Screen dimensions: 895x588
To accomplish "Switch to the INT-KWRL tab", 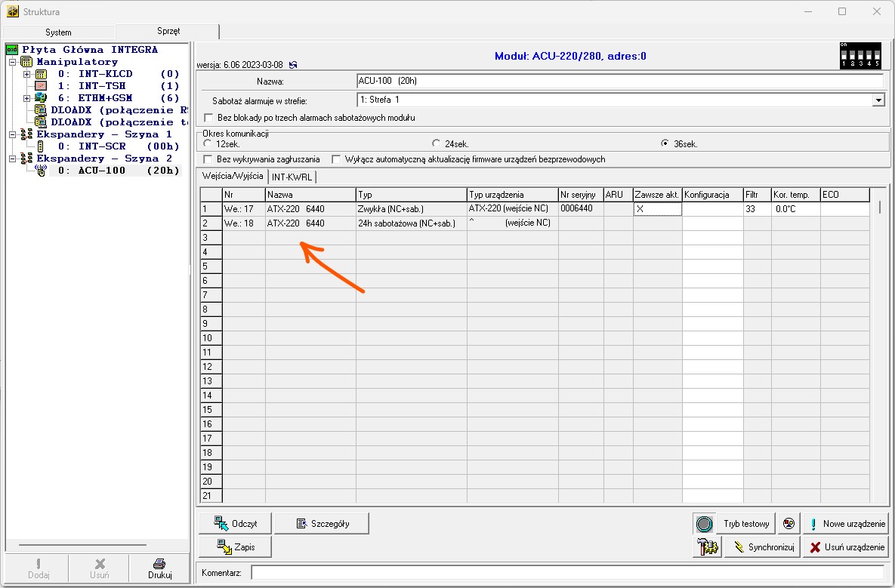I will pos(293,177).
